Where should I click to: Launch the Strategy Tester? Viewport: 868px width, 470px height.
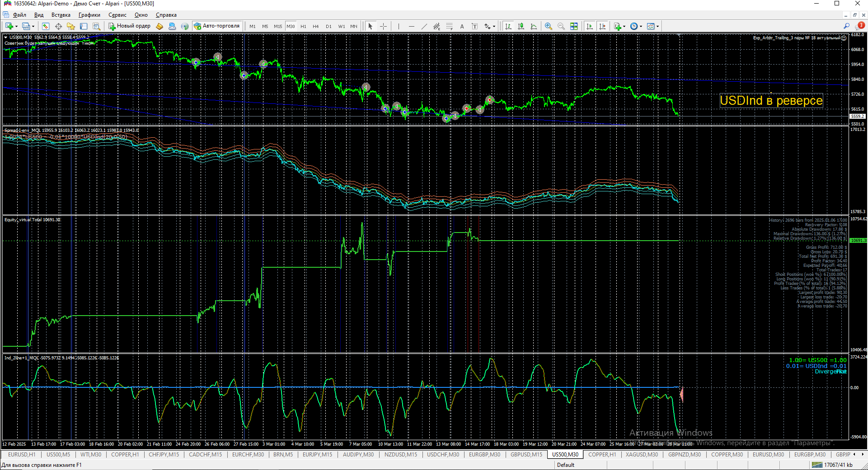coord(96,26)
